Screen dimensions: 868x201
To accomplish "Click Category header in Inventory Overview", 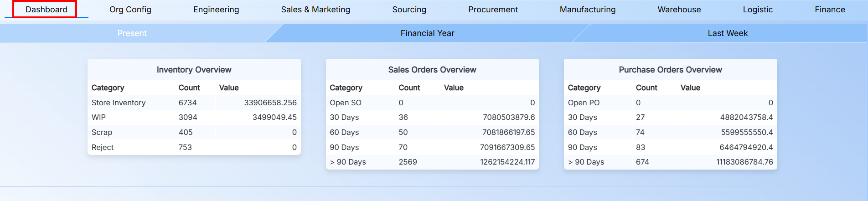I will (x=108, y=88).
